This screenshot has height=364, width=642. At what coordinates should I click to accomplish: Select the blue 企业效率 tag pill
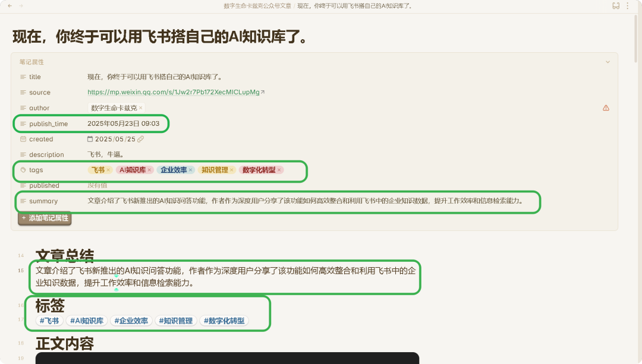(x=172, y=170)
